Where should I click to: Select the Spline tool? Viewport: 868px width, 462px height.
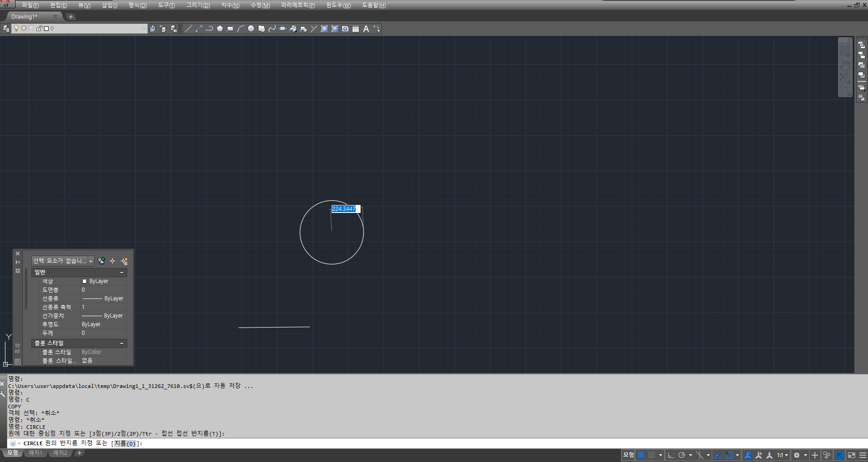(x=272, y=29)
